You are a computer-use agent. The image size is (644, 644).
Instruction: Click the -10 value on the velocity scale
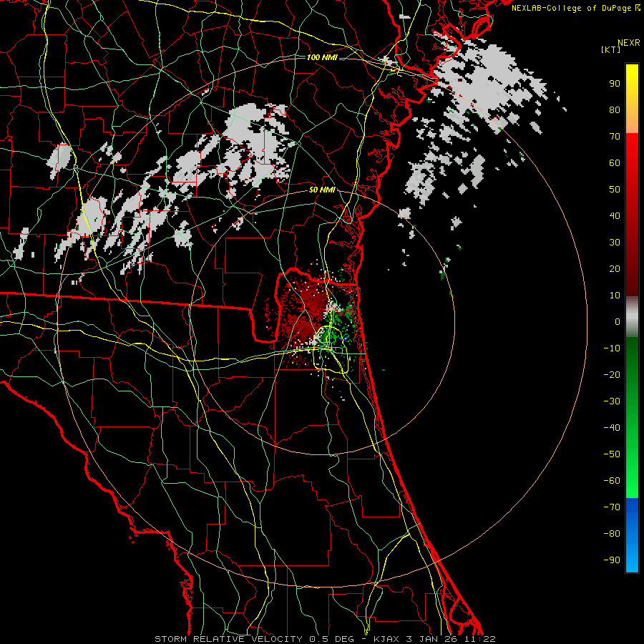point(612,348)
